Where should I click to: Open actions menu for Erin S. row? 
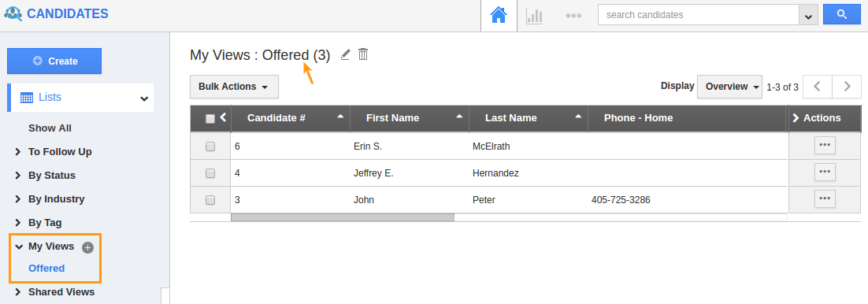tap(825, 146)
